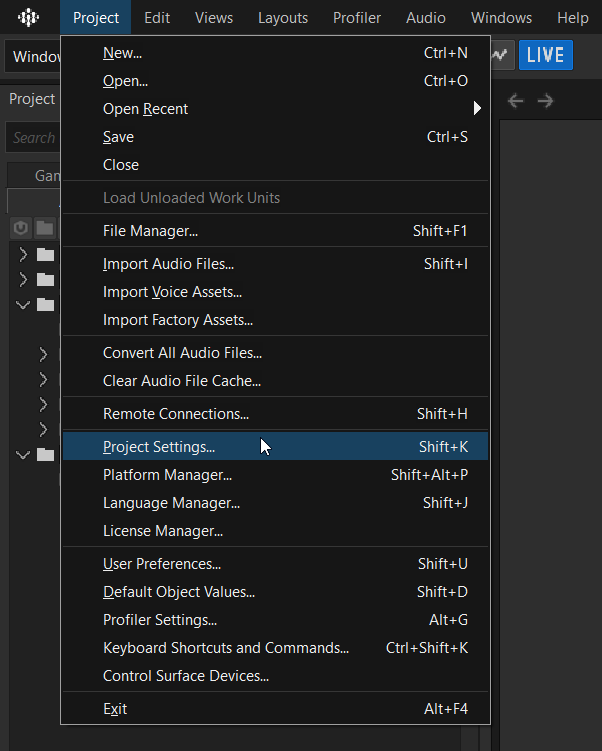Click the back navigation arrow
Viewport: 602px width, 751px height.
pos(516,100)
